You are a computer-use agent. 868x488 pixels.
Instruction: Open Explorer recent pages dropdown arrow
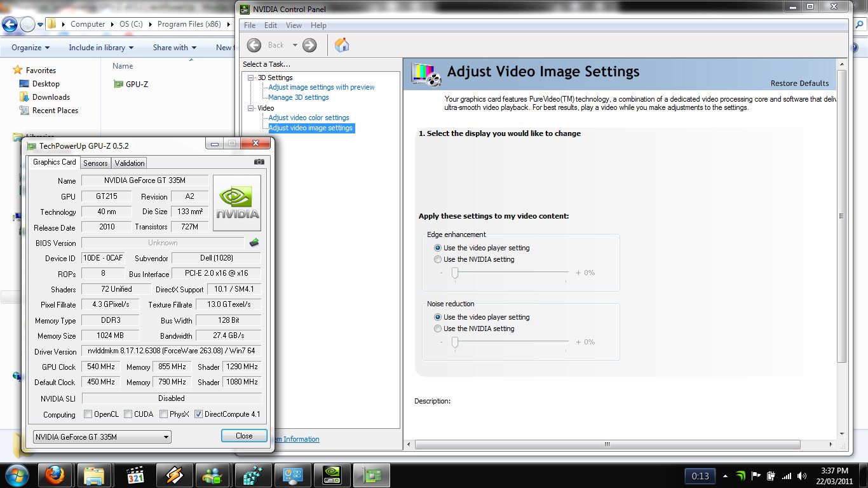point(40,25)
